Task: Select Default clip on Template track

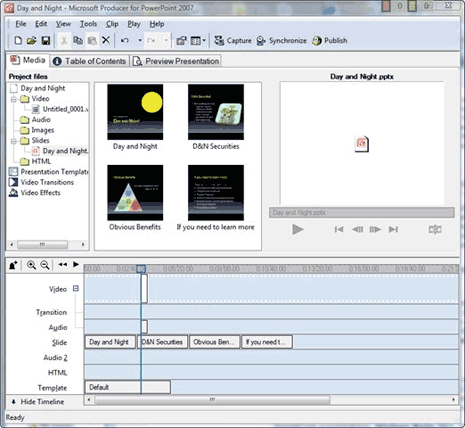Action: (x=128, y=387)
